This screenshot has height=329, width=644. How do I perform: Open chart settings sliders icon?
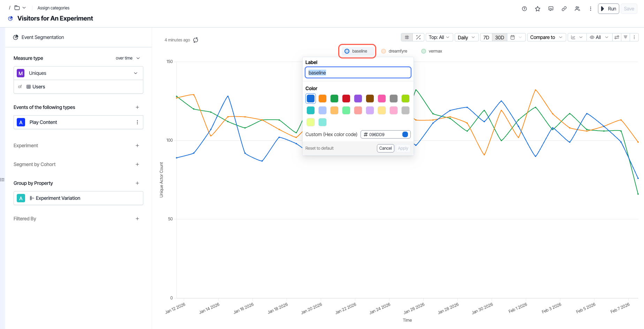pos(616,37)
